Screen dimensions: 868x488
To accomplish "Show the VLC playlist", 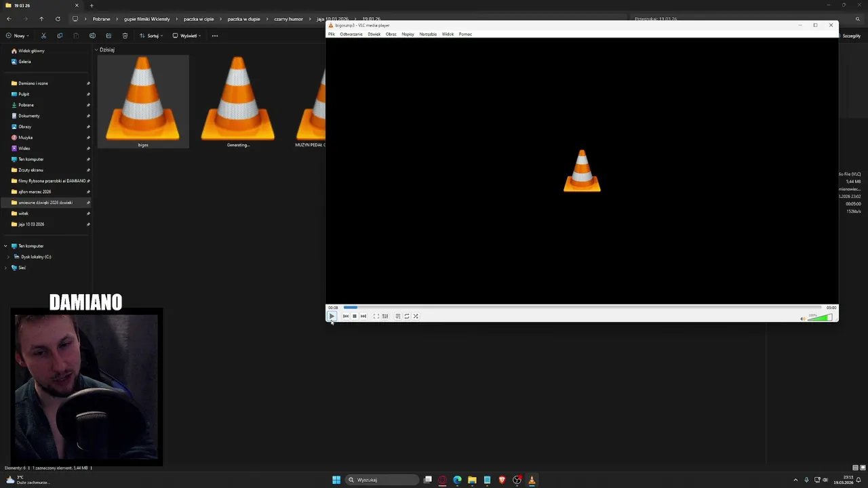I will (398, 316).
